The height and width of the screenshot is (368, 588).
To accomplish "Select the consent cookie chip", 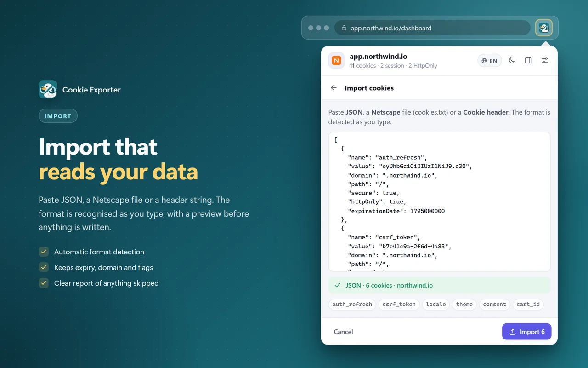I will 494,304.
